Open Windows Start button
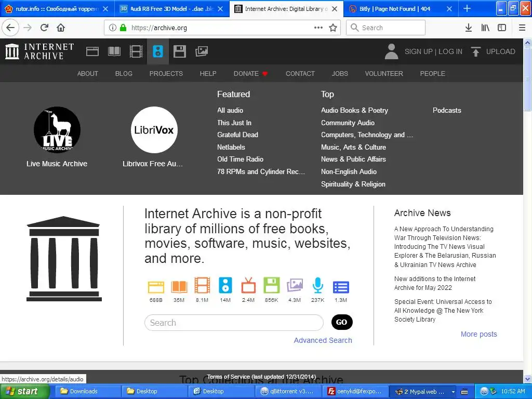Screen dimensions: 532x399 pyautogui.click(x=25, y=391)
